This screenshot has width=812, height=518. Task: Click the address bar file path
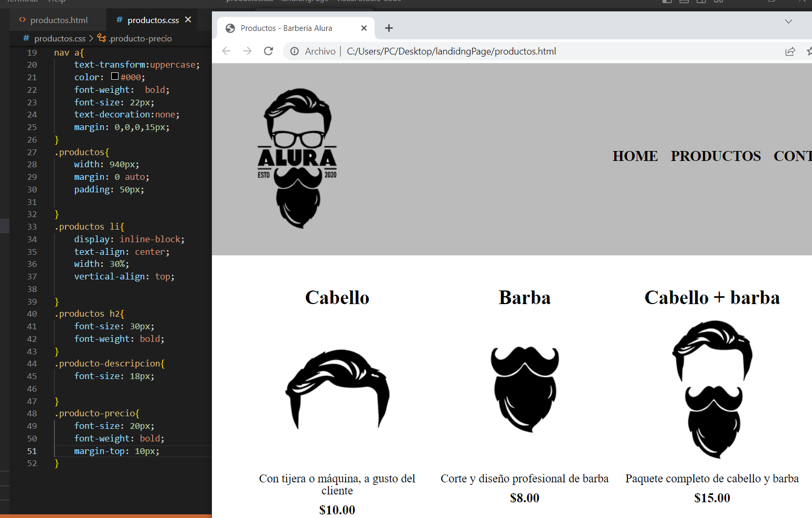[452, 51]
